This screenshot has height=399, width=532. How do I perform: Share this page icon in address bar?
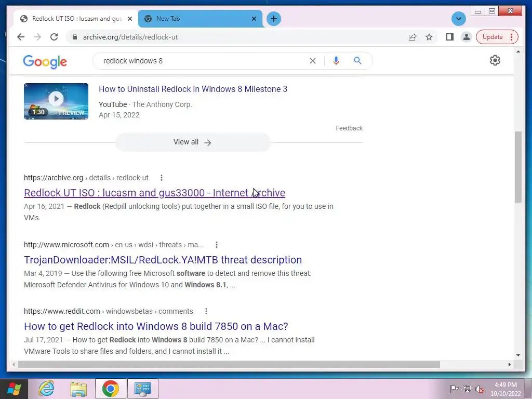click(412, 37)
